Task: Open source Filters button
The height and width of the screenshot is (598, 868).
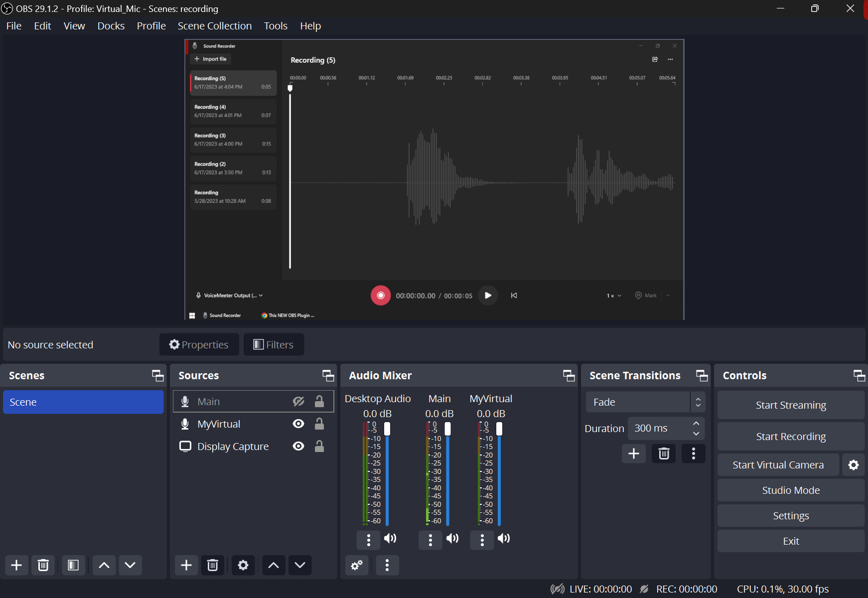Action: click(274, 345)
